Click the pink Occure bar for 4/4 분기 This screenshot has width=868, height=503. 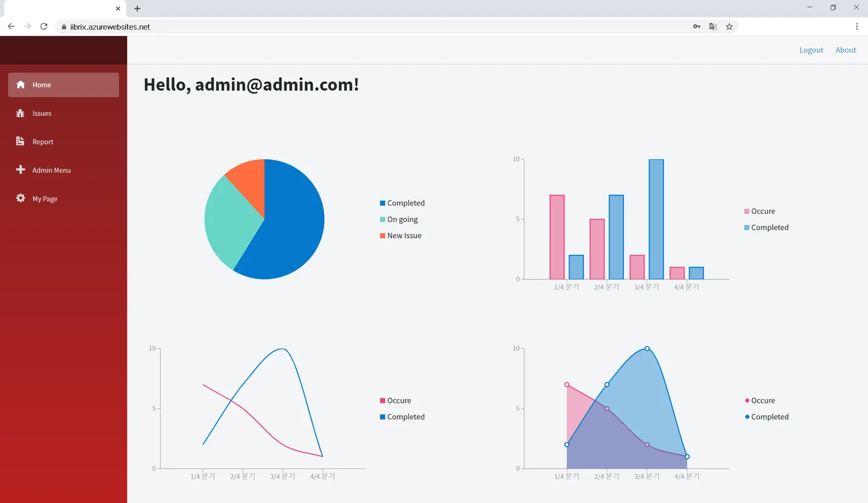click(x=677, y=273)
